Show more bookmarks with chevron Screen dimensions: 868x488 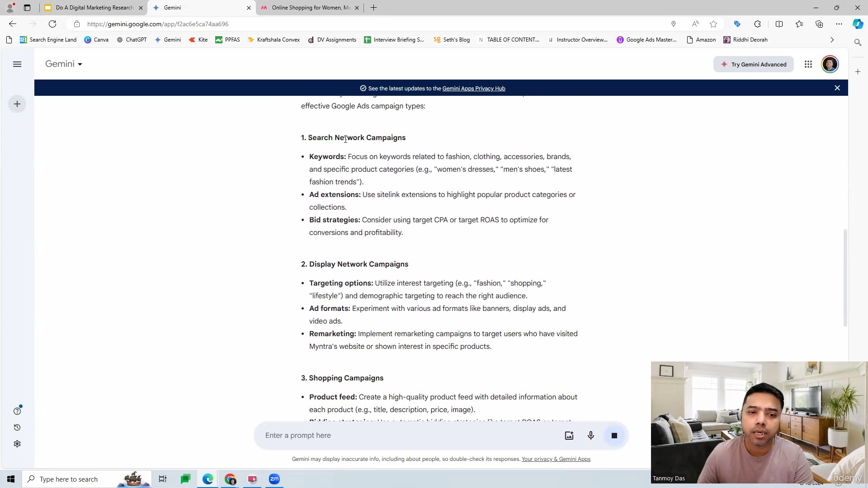(x=832, y=40)
